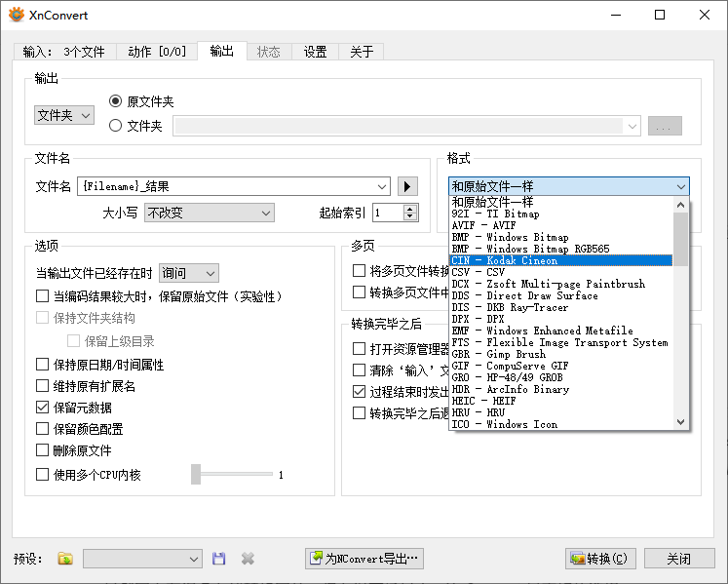Click the format list scrollbar thumb
728x584 pixels.
680,239
